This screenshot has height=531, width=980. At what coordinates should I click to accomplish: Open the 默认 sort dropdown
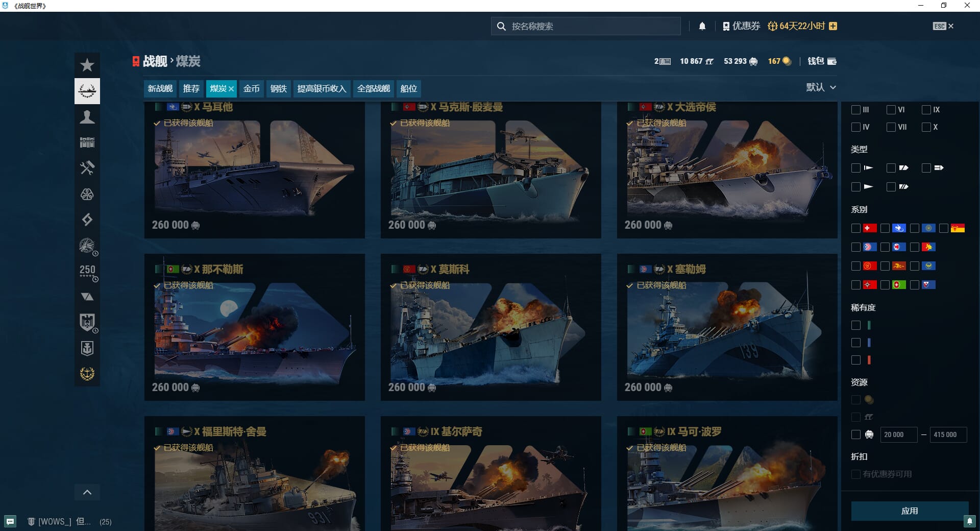(x=821, y=87)
